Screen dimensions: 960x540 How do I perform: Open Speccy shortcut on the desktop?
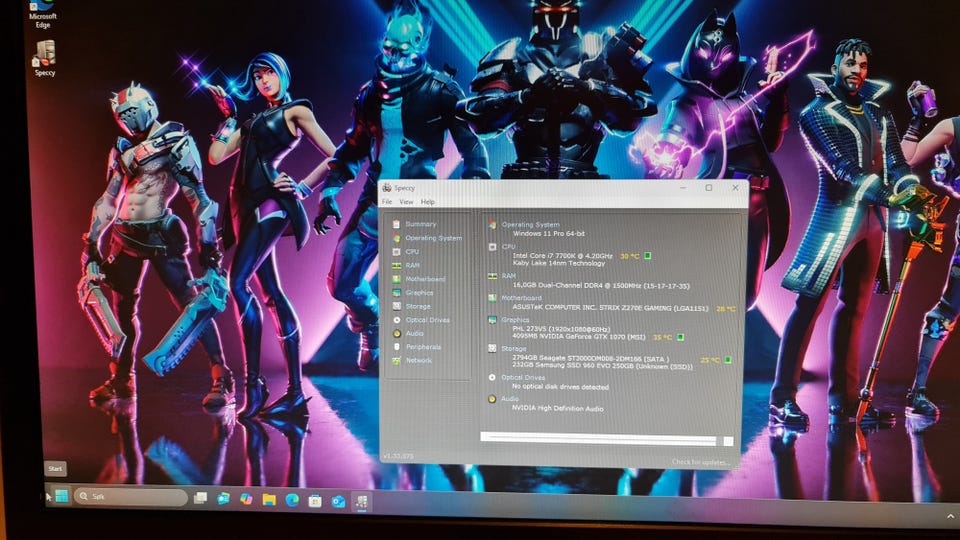pos(45,59)
